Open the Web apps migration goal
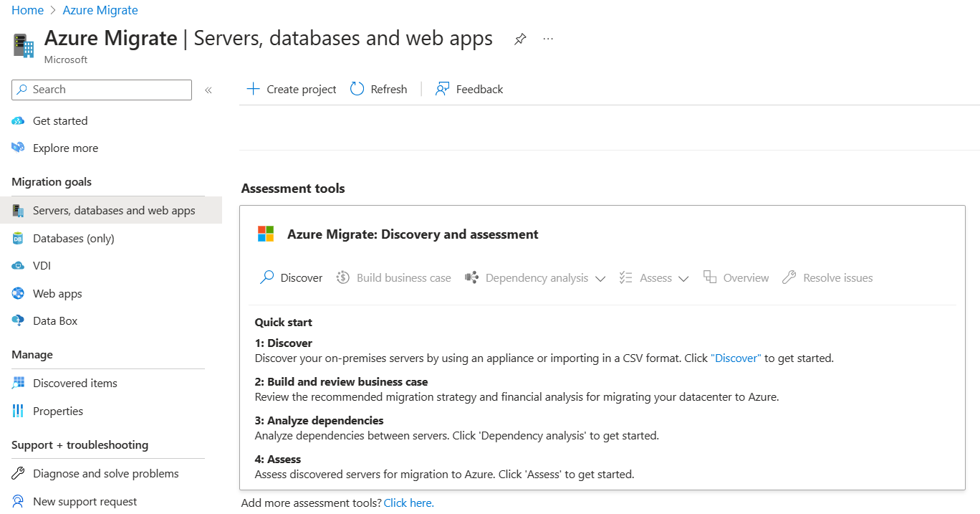This screenshot has height=514, width=980. pos(57,293)
